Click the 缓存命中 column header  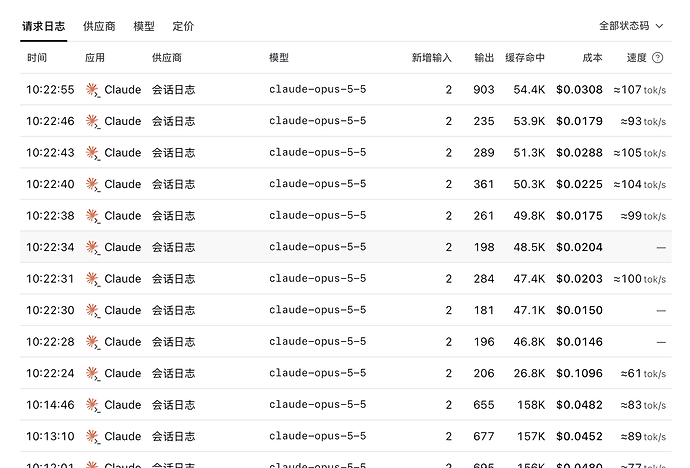(x=525, y=58)
